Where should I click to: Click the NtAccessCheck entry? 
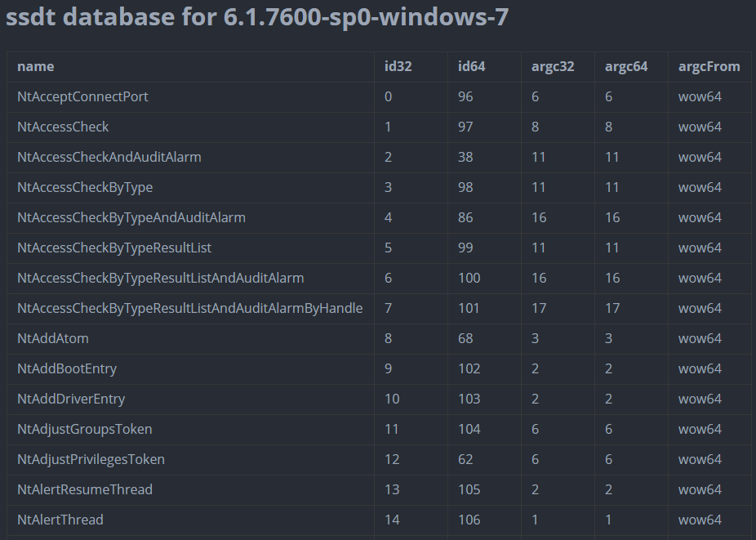pyautogui.click(x=63, y=127)
